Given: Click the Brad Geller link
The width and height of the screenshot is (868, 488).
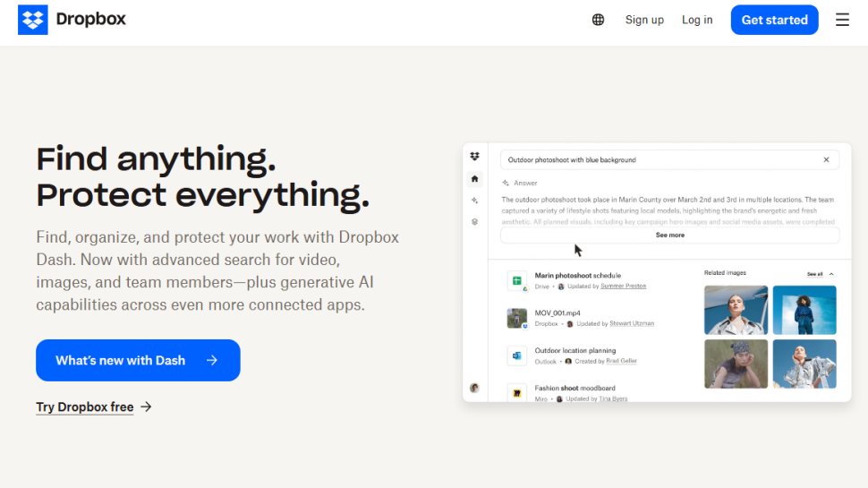Looking at the screenshot, I should [621, 361].
